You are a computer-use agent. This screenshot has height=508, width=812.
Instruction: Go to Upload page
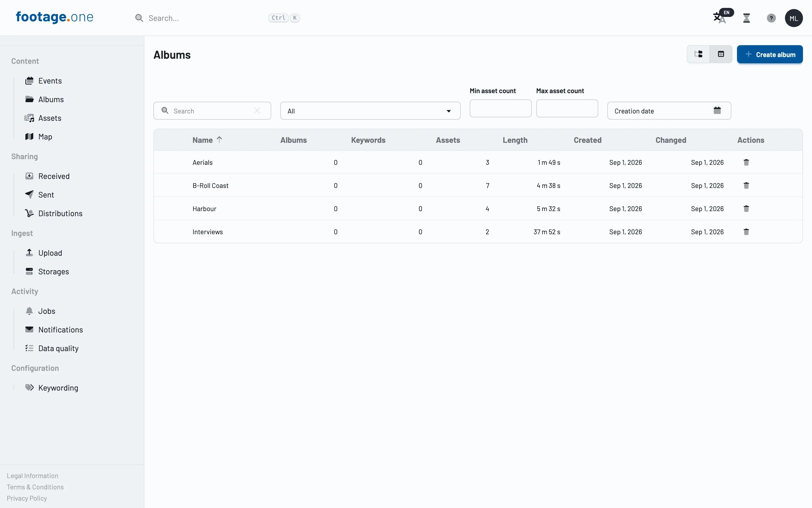50,253
